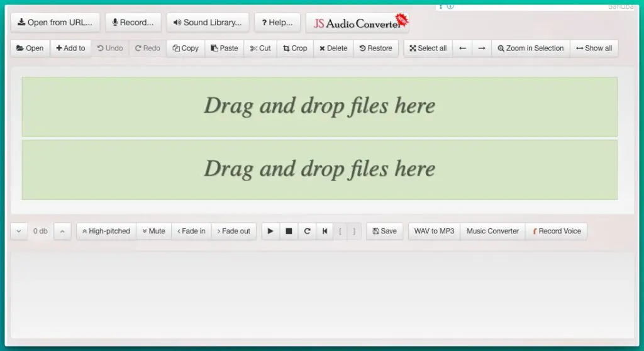644x351 pixels.
Task: Click Open from URL button
Action: coord(55,23)
